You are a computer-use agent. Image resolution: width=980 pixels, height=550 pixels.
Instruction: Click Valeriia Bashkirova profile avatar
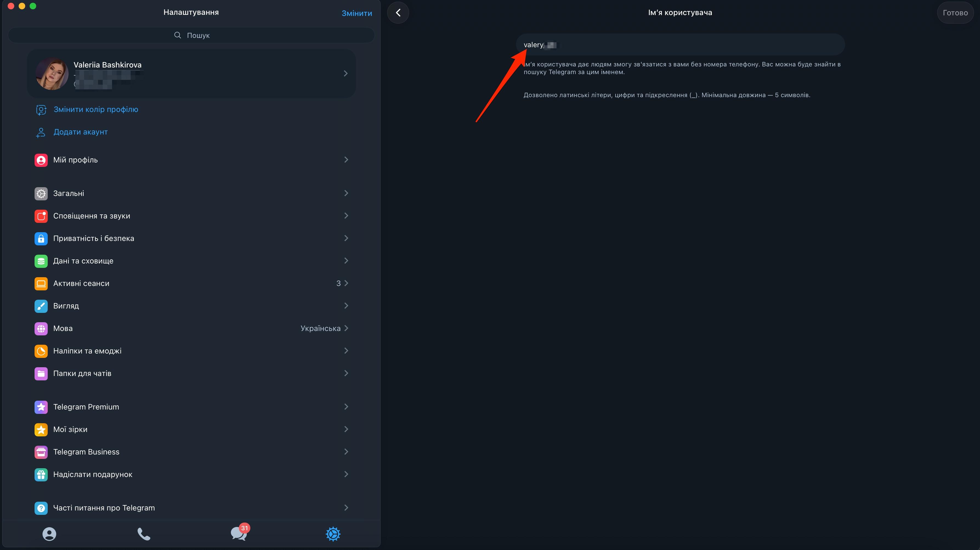click(52, 74)
